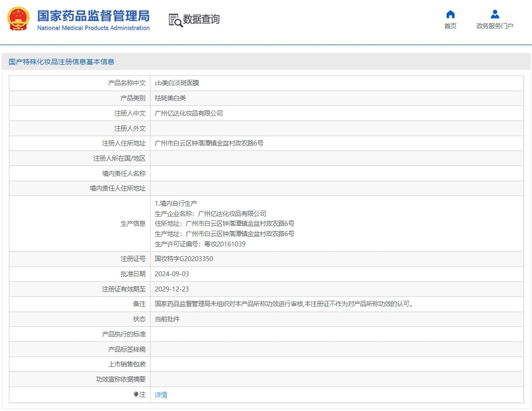Click the 数据查询 heading text

pos(201,20)
